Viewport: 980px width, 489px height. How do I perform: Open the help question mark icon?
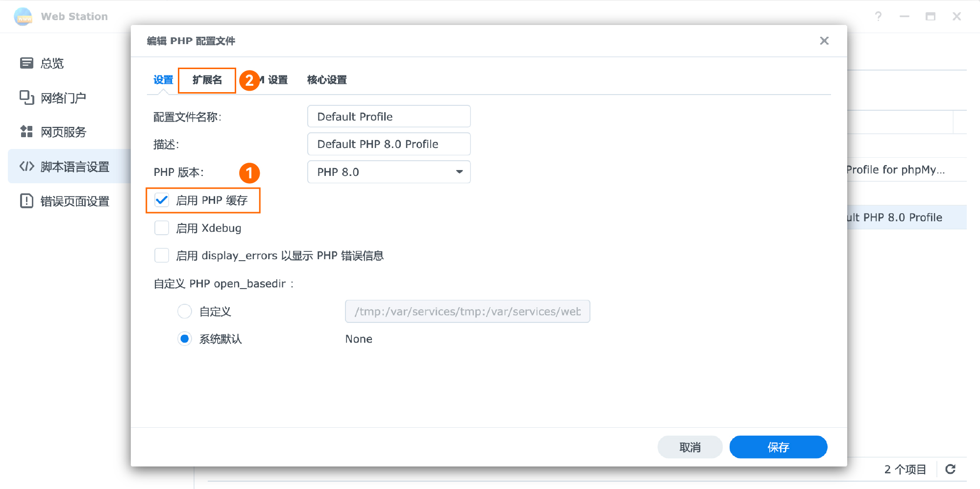[878, 17]
